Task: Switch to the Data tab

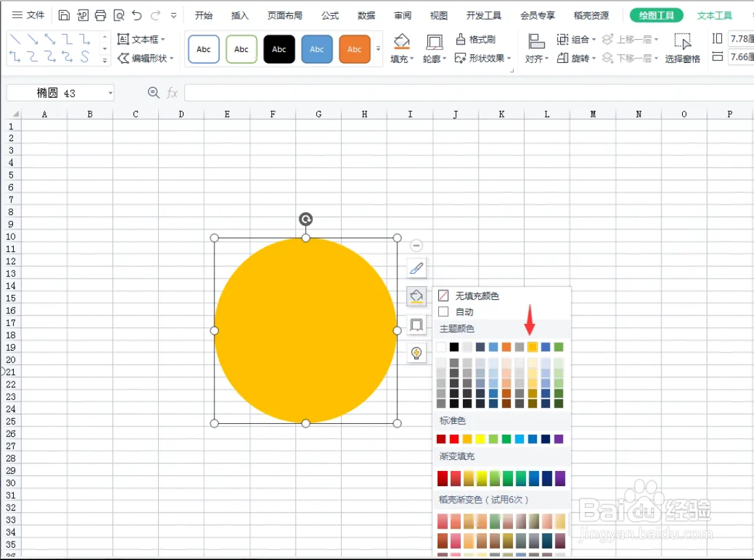Action: point(366,15)
